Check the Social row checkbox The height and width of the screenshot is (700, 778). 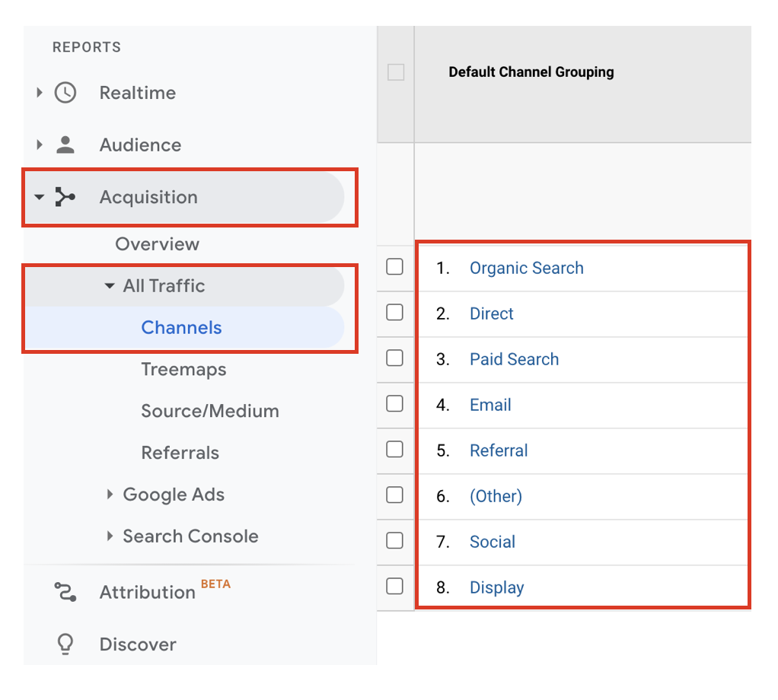(394, 540)
